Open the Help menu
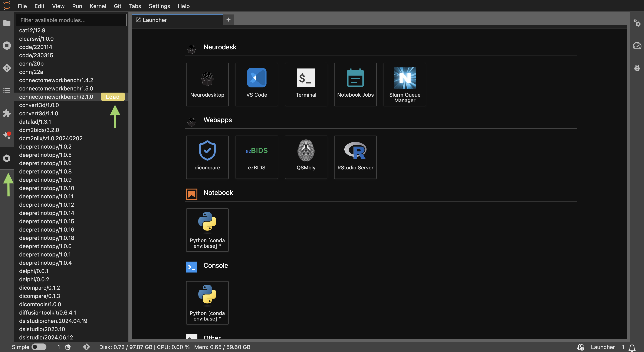The width and height of the screenshot is (644, 352). tap(184, 6)
